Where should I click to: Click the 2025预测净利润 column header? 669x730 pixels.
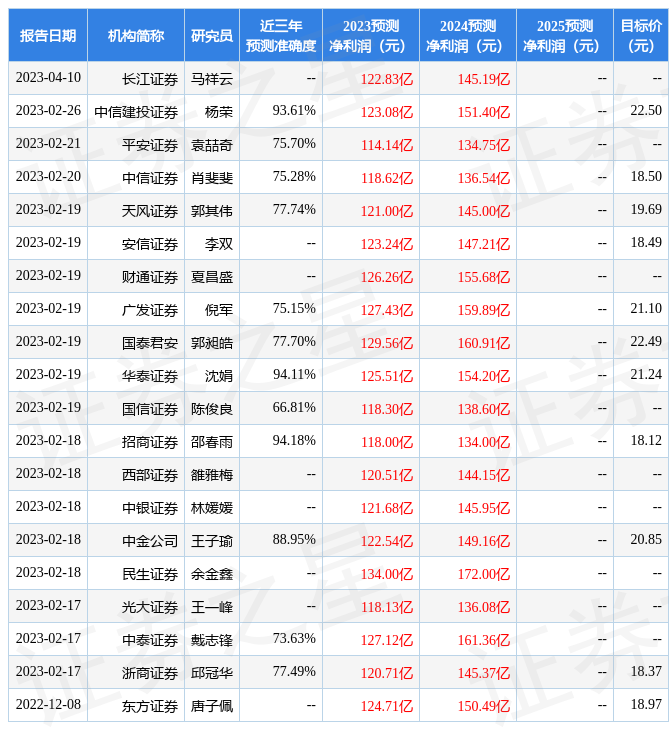[x=565, y=35]
